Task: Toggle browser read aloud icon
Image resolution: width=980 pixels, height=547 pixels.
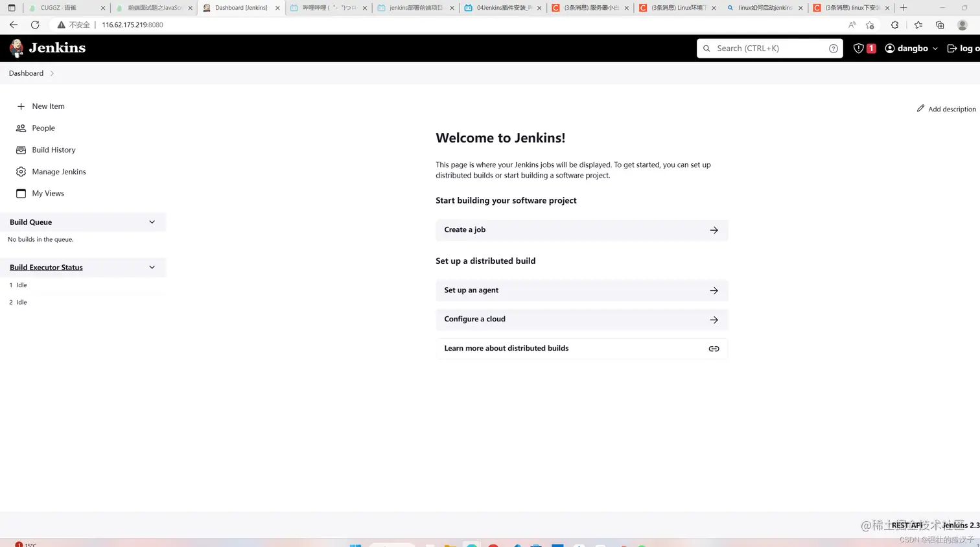Action: (x=852, y=25)
